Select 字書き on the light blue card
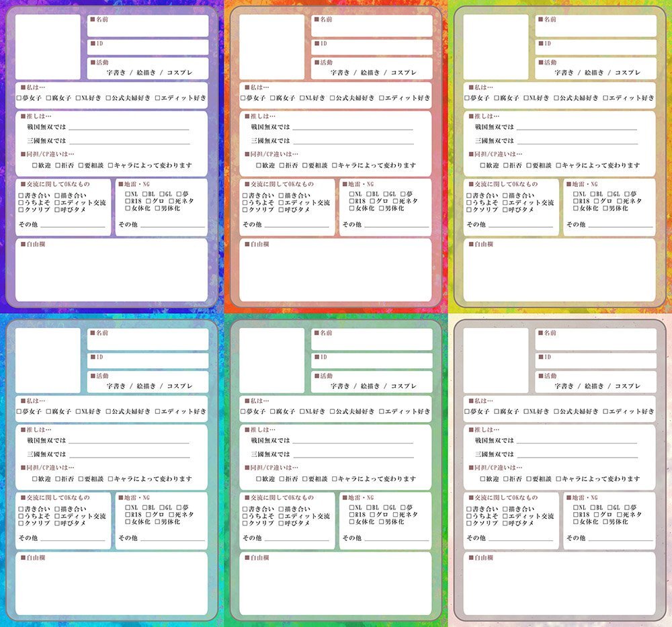Screen dimensions: 672x627 116,386
